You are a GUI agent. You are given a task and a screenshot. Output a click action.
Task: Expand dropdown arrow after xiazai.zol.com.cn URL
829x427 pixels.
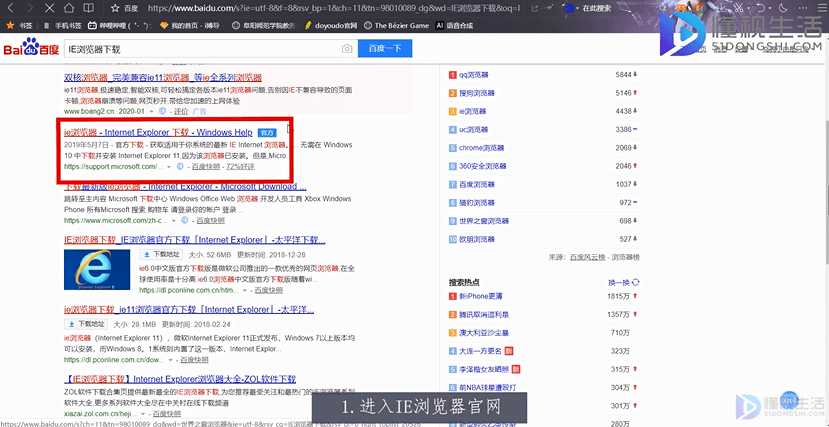click(143, 413)
